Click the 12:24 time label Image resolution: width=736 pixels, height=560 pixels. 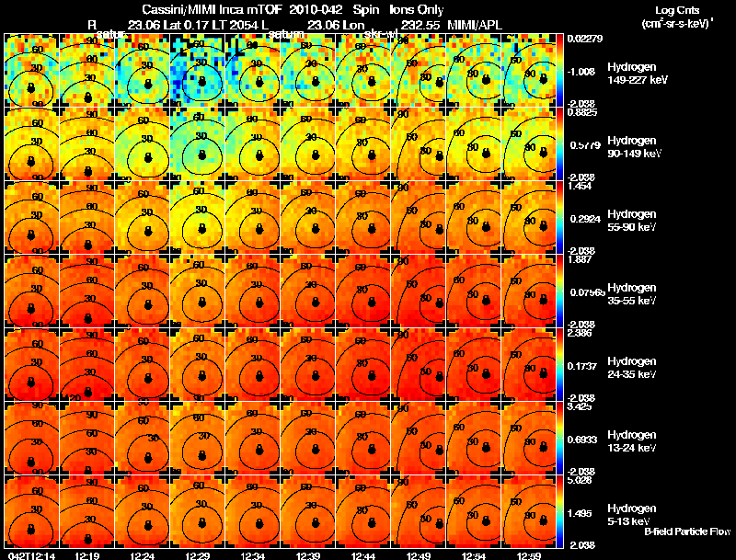tap(143, 555)
